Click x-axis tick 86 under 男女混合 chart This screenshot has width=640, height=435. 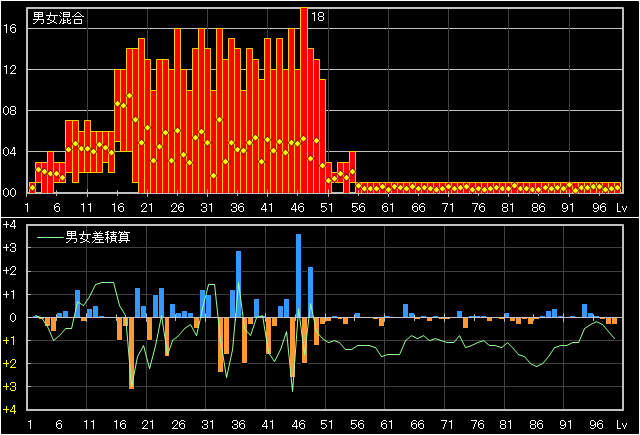pyautogui.click(x=538, y=208)
